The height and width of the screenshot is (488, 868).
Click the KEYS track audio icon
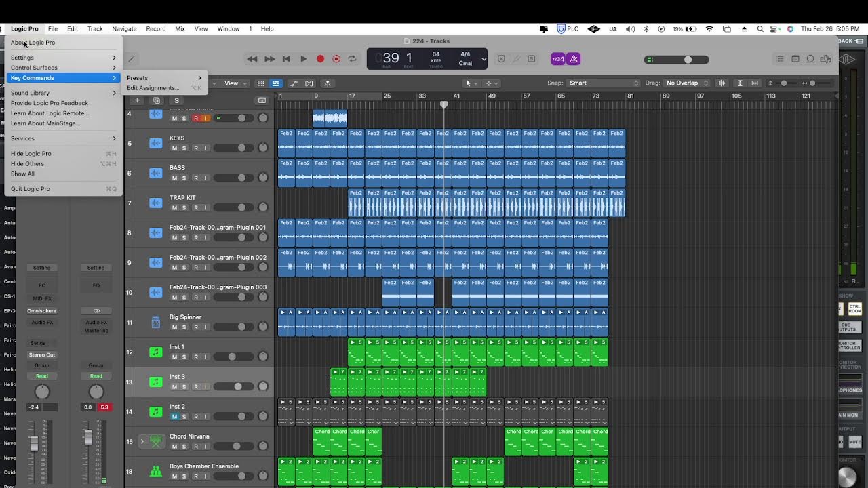click(156, 143)
